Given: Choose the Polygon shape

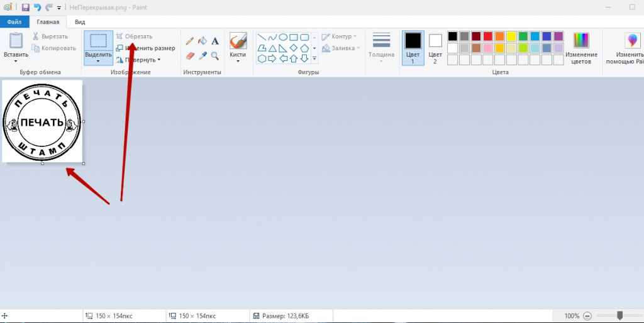Looking at the screenshot, I should (x=262, y=48).
